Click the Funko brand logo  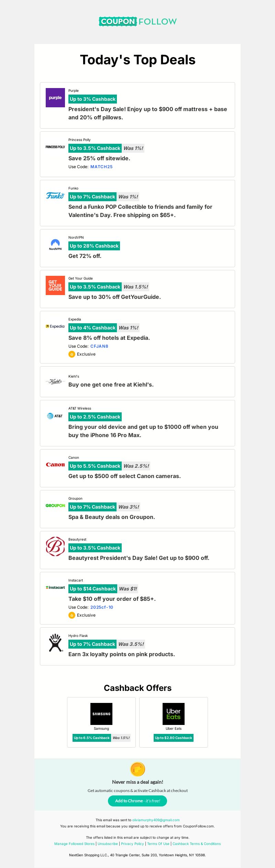pyautogui.click(x=55, y=196)
